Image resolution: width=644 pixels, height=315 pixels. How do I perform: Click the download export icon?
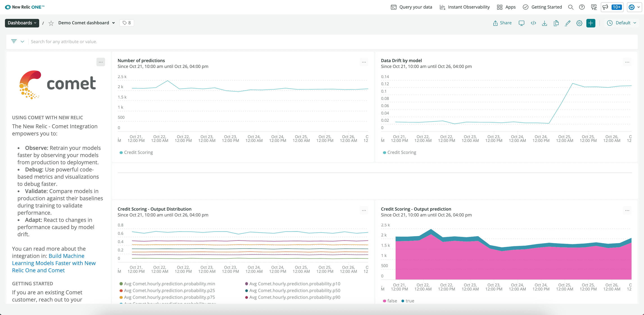[544, 23]
